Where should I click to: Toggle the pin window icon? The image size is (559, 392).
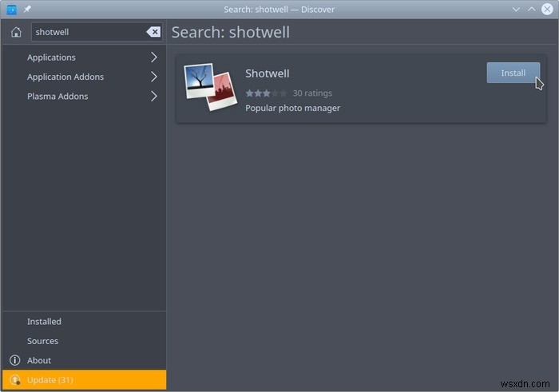coord(27,10)
